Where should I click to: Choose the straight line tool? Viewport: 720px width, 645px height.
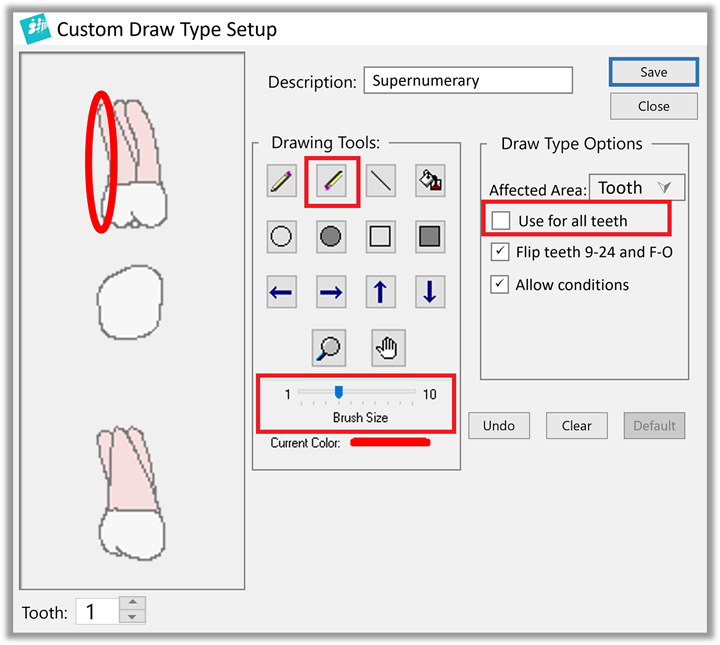381,181
